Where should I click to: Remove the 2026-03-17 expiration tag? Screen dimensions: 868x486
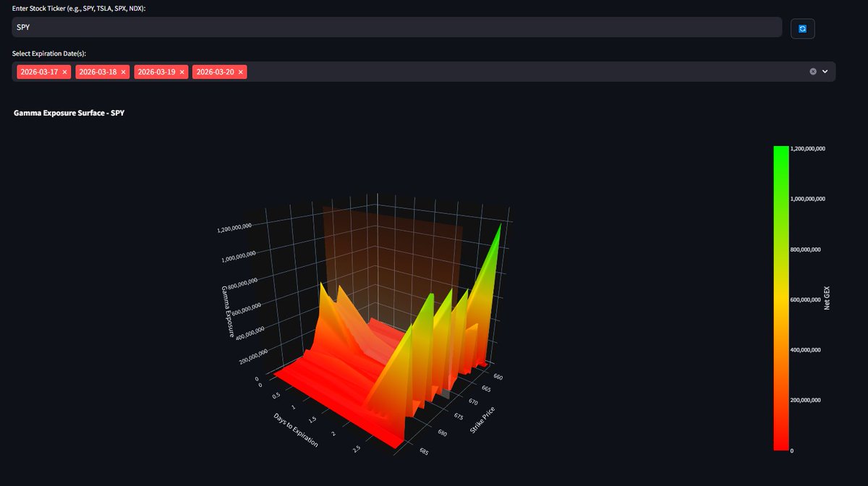click(65, 72)
